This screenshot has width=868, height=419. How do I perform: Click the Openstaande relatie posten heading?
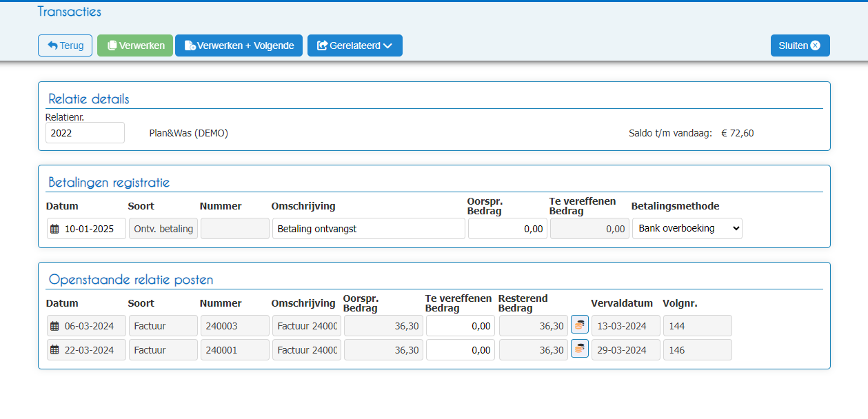coord(131,279)
